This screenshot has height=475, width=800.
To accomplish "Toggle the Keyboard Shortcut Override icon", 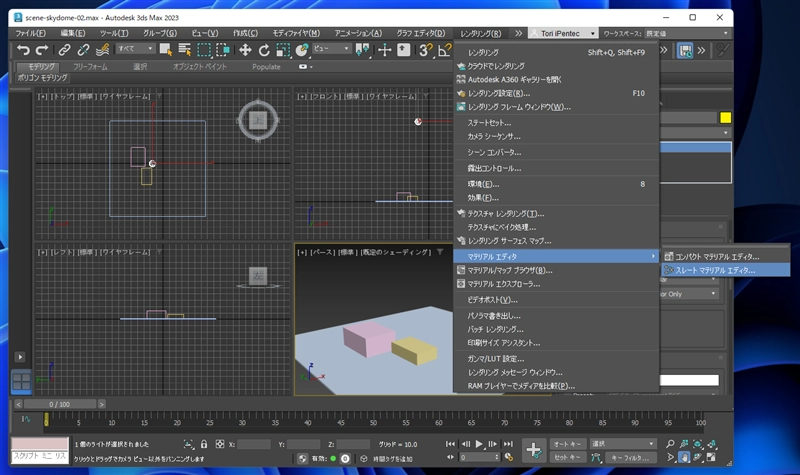I will tap(404, 50).
